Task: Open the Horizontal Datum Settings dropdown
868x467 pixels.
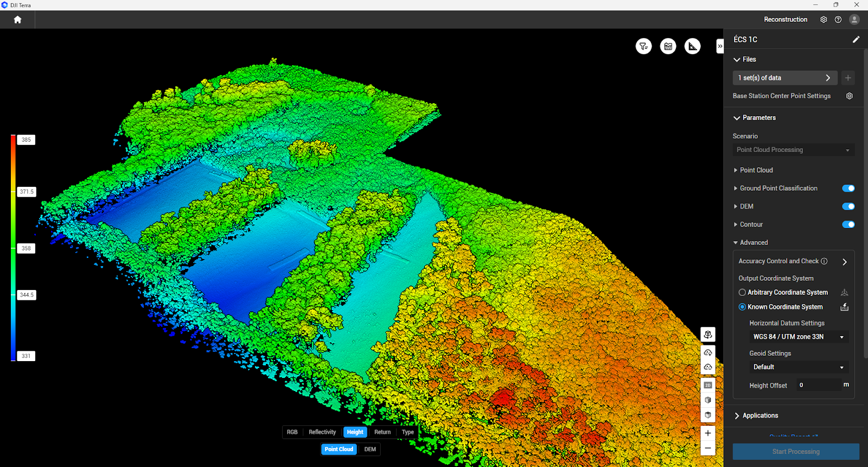Action: [x=798, y=337]
